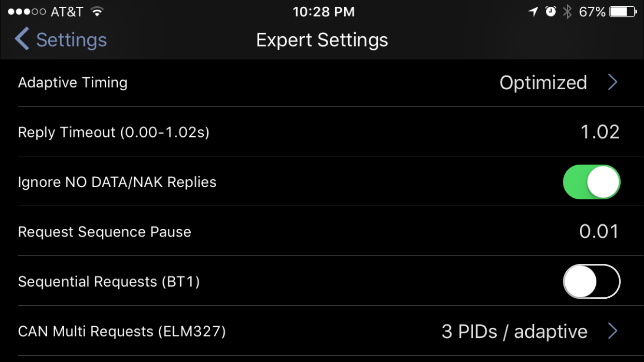644x362 pixels.
Task: Edit Request Sequence Pause value 0.01
Action: click(599, 232)
